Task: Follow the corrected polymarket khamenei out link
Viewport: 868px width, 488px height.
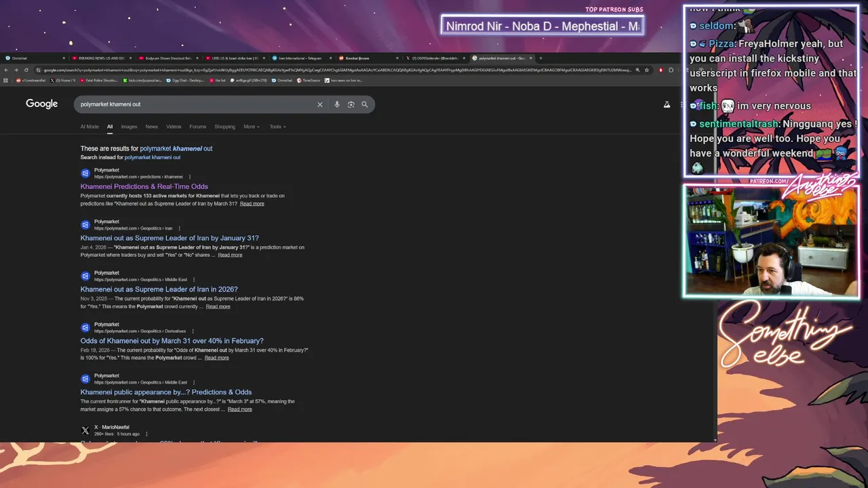Action: tap(176, 148)
